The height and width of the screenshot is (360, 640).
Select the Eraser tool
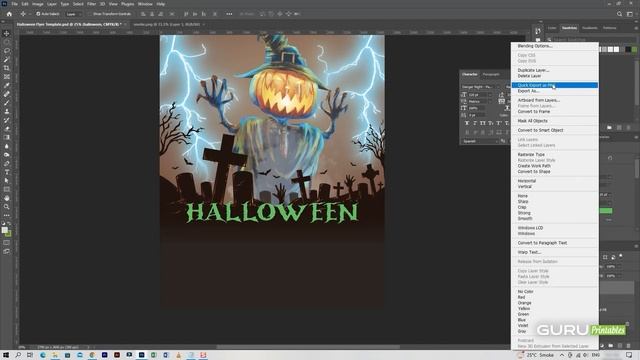pyautogui.click(x=7, y=129)
